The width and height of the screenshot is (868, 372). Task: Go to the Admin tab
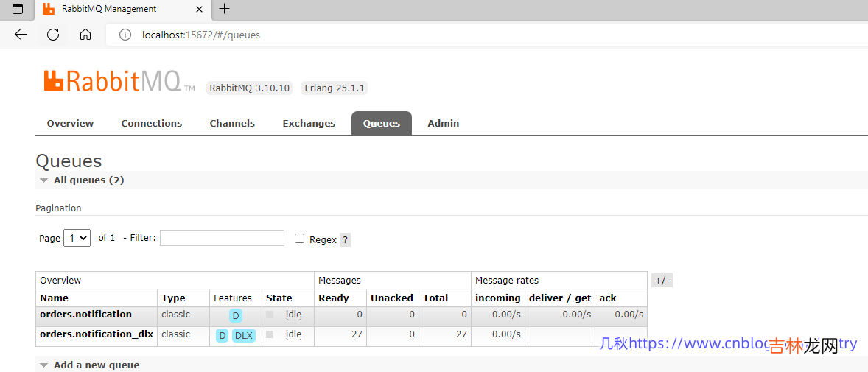(x=443, y=124)
